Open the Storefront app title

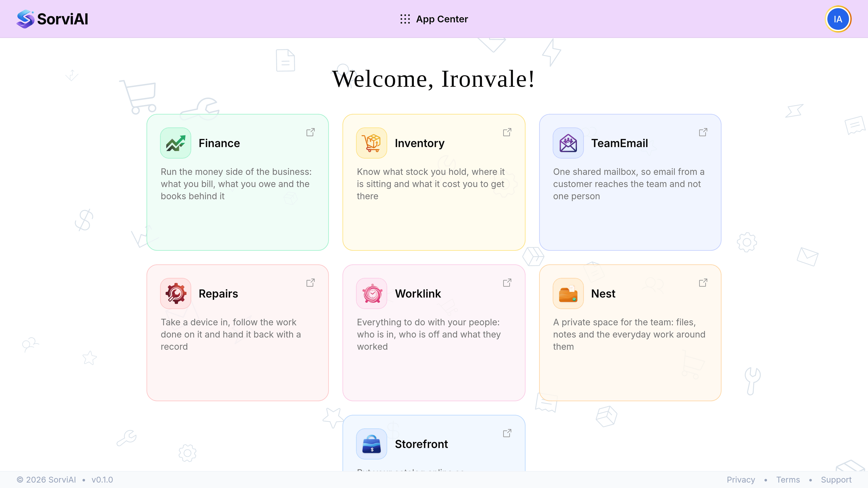(x=421, y=444)
